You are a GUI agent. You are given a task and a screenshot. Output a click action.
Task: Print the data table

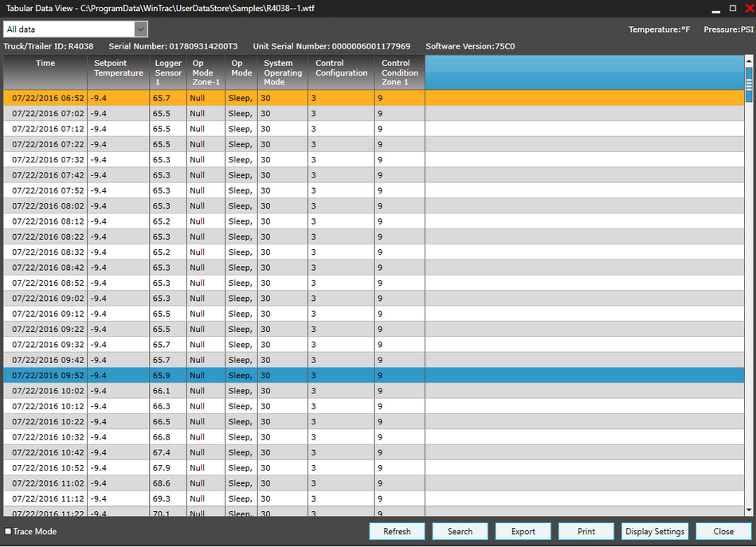[586, 532]
